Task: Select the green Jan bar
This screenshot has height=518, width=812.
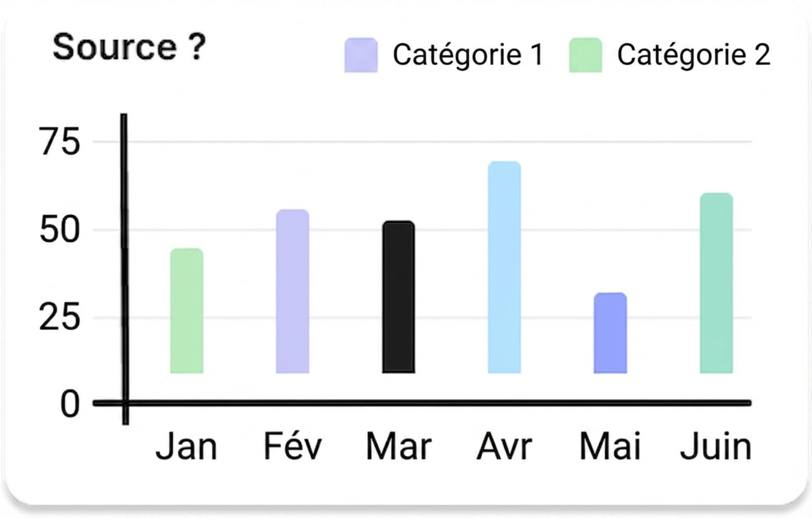Action: pyautogui.click(x=187, y=310)
